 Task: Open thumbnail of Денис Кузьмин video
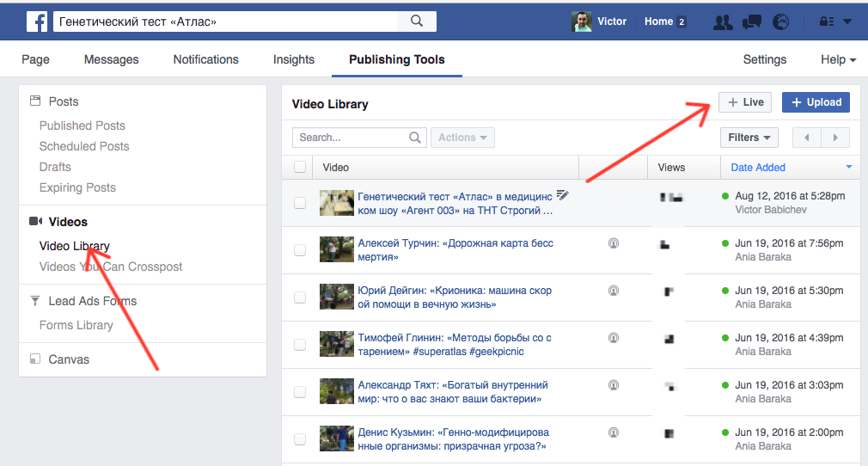[x=337, y=438]
